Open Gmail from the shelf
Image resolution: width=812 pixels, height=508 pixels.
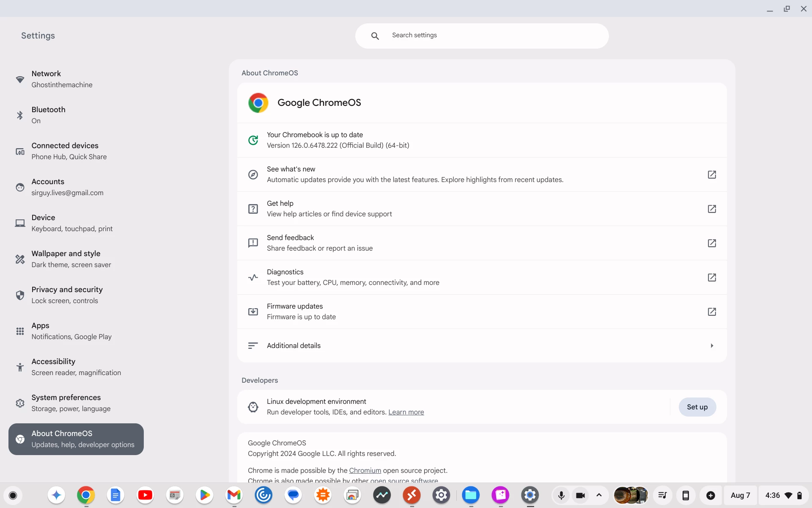tap(234, 495)
